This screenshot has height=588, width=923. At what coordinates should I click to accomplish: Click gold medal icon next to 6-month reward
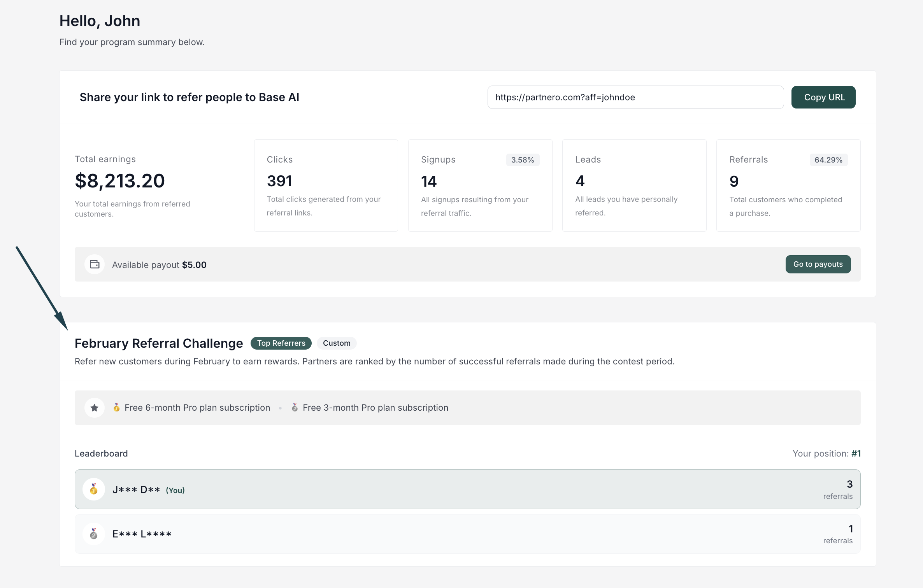116,407
